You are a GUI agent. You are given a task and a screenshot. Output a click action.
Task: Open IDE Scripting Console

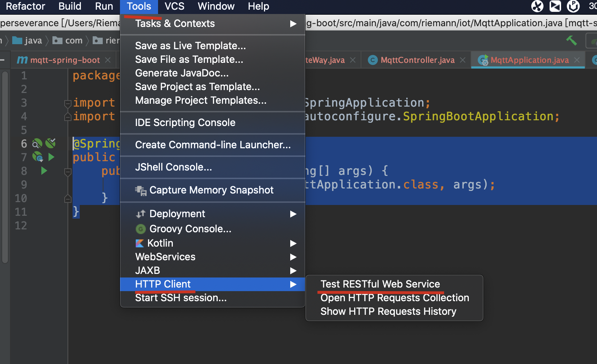pos(185,122)
